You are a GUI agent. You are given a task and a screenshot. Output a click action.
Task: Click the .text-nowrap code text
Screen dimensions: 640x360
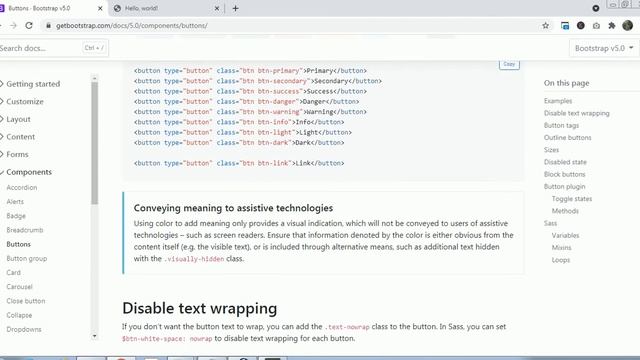[x=347, y=327]
